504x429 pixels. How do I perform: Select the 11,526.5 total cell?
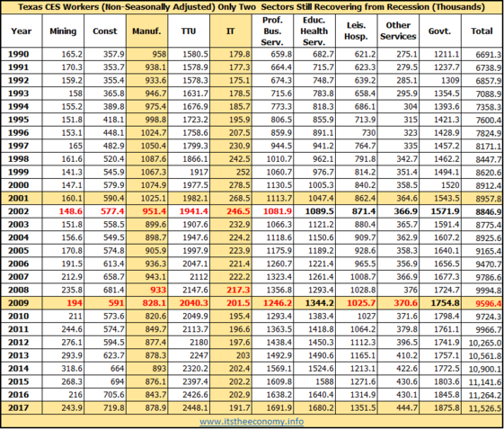485,408
